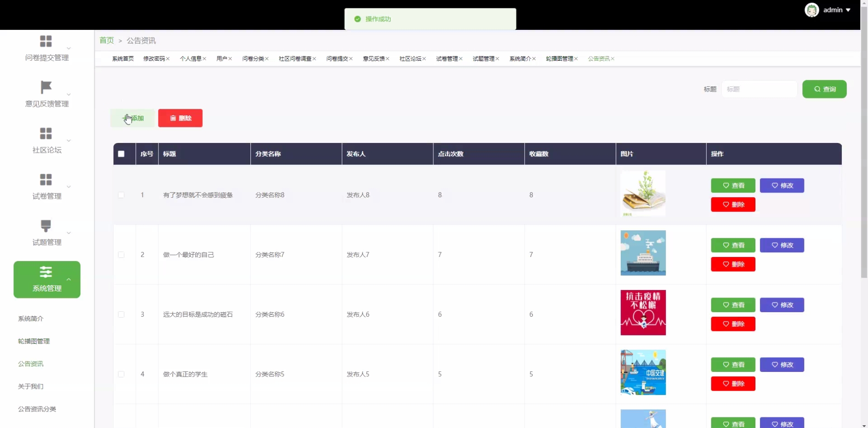This screenshot has height=428, width=868.
Task: Open the admin user dropdown arrow
Action: 848,10
